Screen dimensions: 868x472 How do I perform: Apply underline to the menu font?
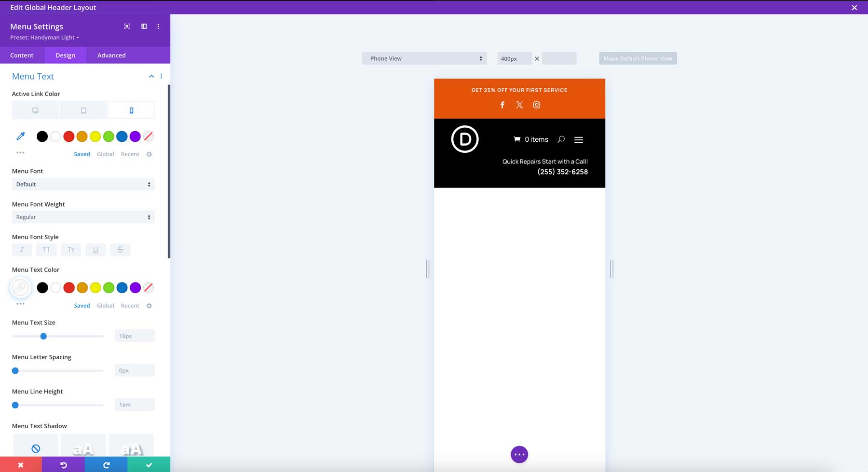(x=95, y=249)
